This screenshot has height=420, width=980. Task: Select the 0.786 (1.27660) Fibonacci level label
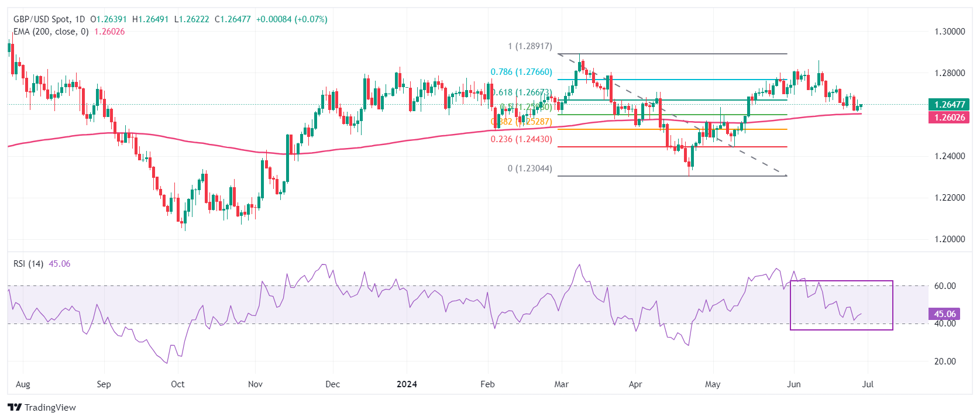tap(521, 72)
